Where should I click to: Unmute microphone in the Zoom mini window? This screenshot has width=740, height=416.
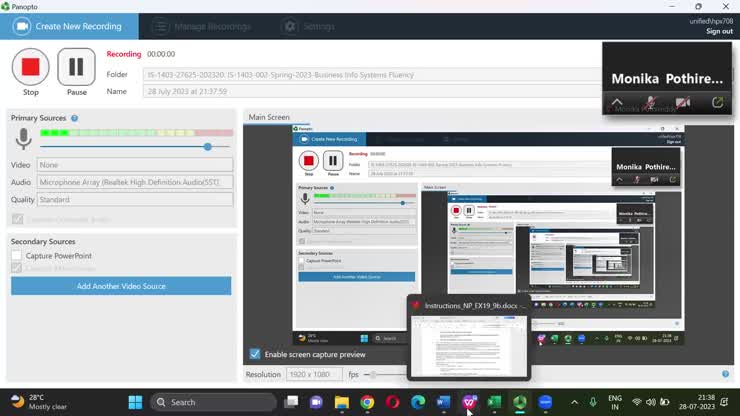[650, 103]
